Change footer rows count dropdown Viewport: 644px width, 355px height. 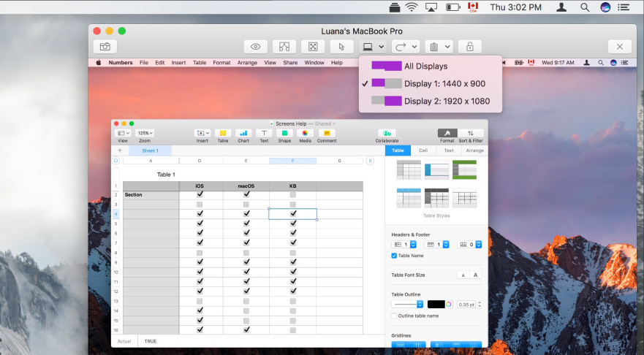pos(470,245)
